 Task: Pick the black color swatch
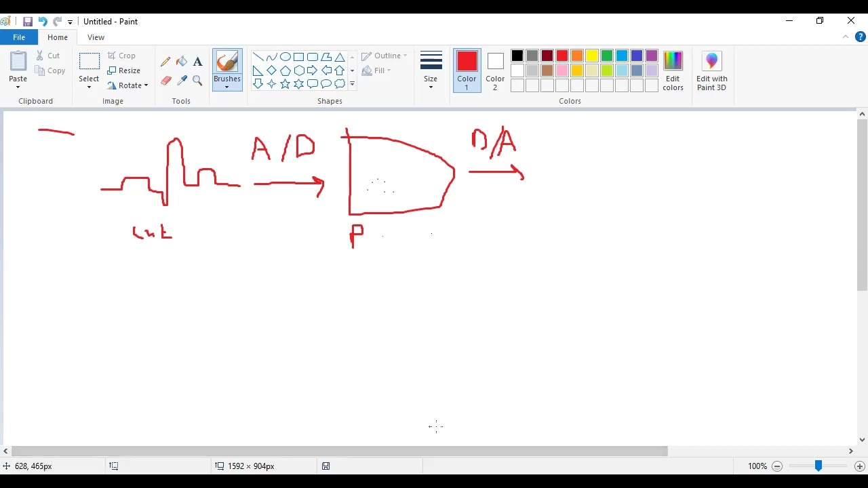coord(517,56)
